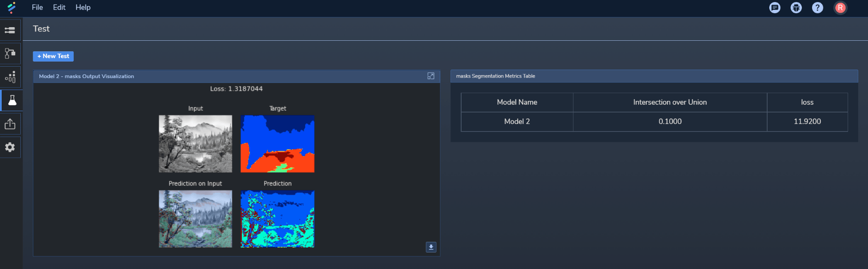Open the chat feedback icon
Screen dimensions: 868x269
pos(775,8)
